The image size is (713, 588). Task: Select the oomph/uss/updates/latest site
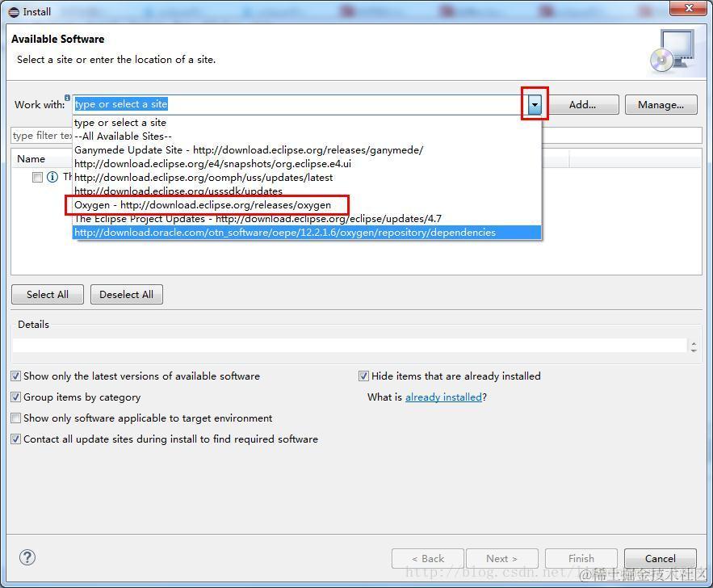pyautogui.click(x=307, y=178)
